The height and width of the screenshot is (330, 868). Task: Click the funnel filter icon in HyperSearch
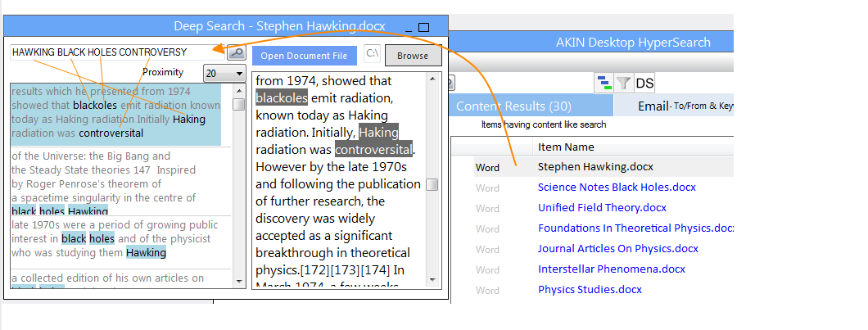point(623,84)
